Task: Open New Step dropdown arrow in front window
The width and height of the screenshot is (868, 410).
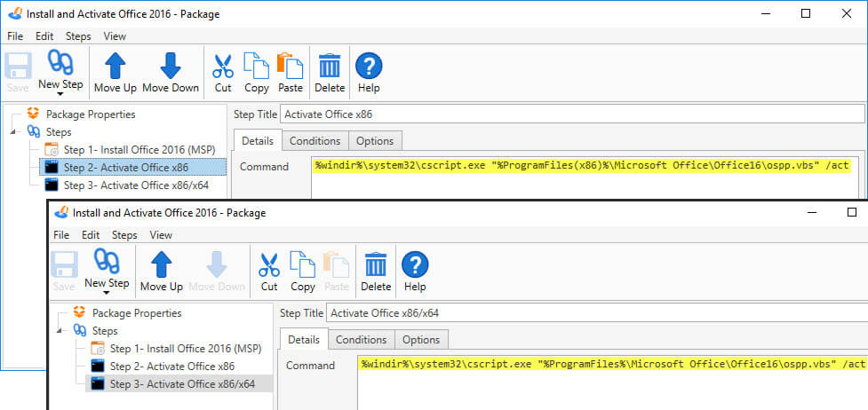Action: [107, 293]
